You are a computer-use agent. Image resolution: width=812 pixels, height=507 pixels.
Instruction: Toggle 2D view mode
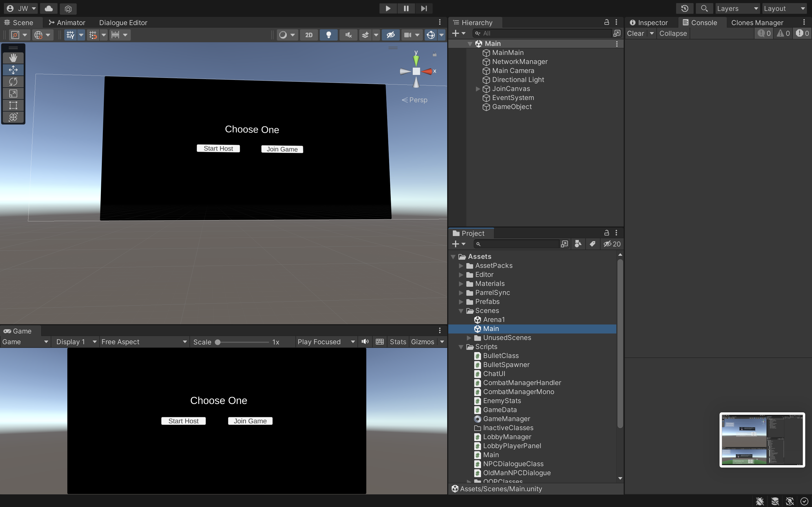point(309,35)
